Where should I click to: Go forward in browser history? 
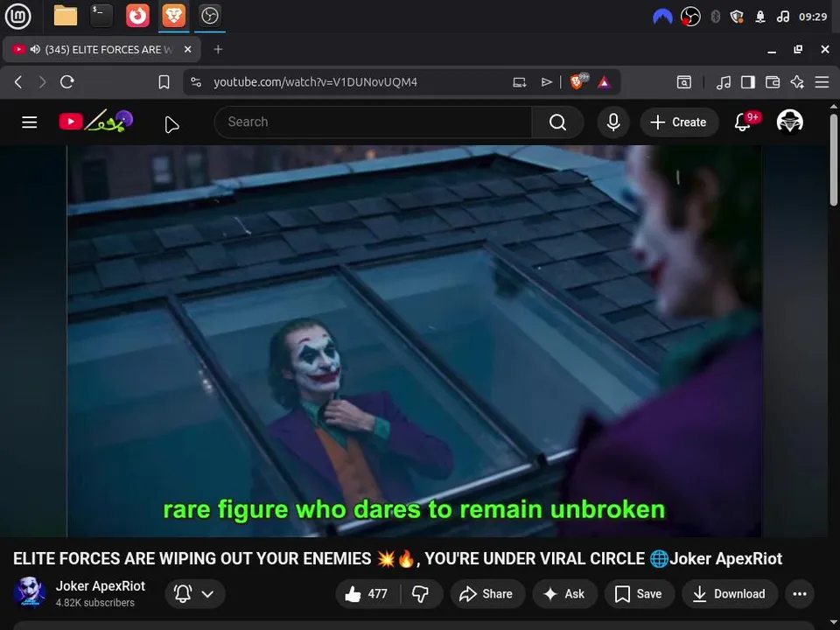pyautogui.click(x=42, y=82)
